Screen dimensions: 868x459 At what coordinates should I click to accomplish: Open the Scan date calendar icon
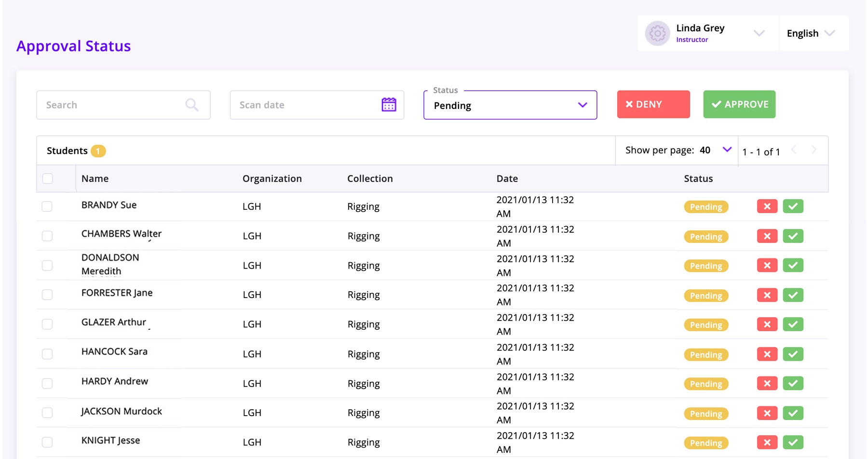(x=389, y=105)
